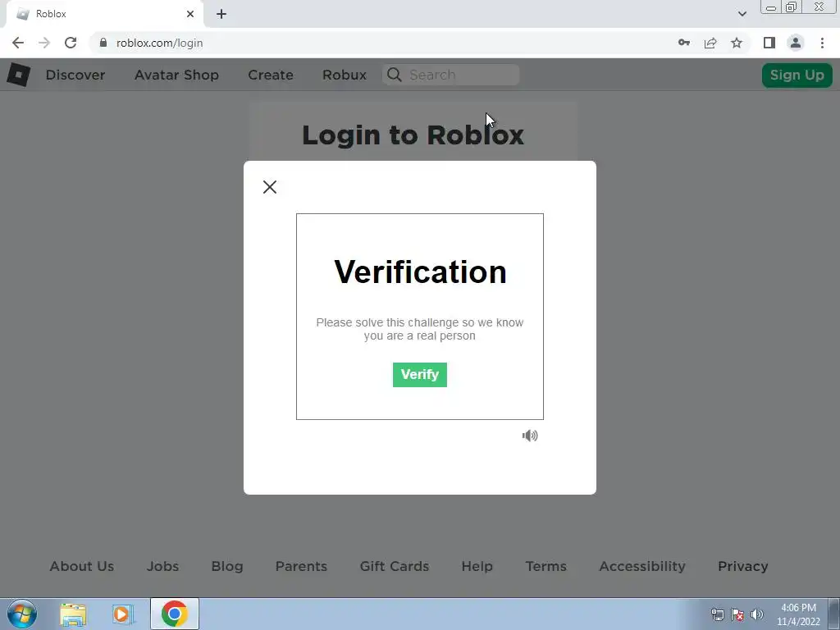Switch to the audio challenge speaker icon
Image resolution: width=840 pixels, height=630 pixels.
tap(530, 436)
